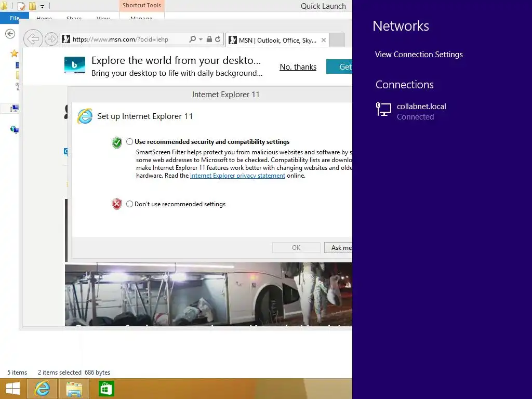Viewport: 532px width, 399px height.
Task: Click the MSN site icon in address bar
Action: click(66, 39)
